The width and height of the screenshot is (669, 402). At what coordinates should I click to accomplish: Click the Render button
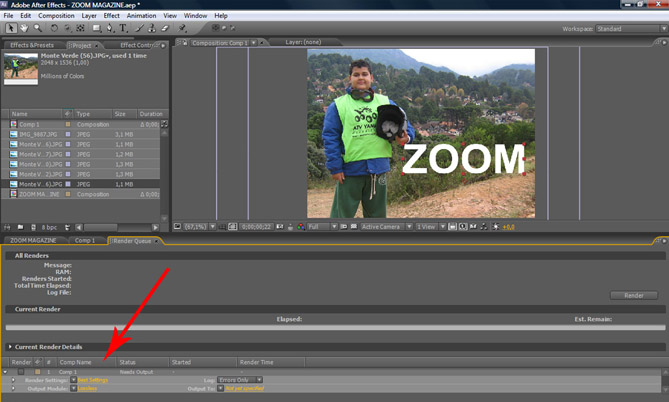pyautogui.click(x=633, y=295)
